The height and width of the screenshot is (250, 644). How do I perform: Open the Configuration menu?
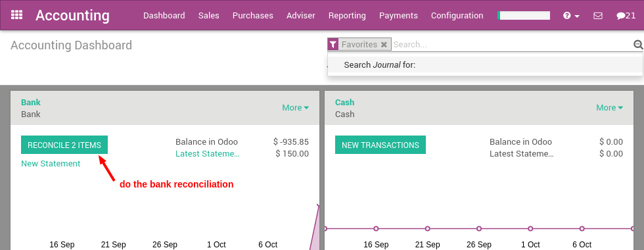tap(457, 16)
